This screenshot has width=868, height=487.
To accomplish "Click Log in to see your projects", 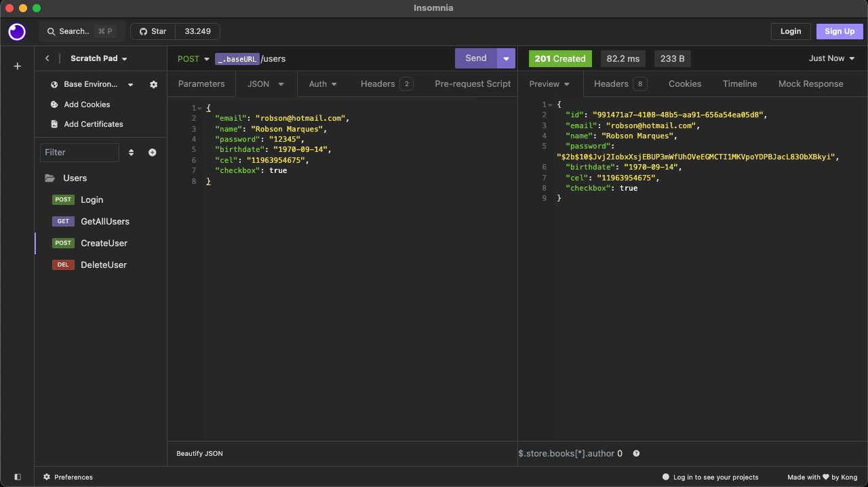I will 711,477.
